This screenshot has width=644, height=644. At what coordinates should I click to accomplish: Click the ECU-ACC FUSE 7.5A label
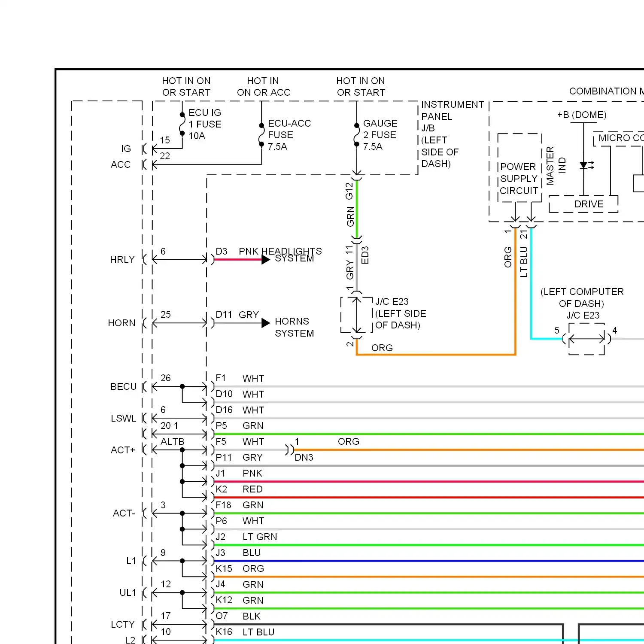(289, 135)
